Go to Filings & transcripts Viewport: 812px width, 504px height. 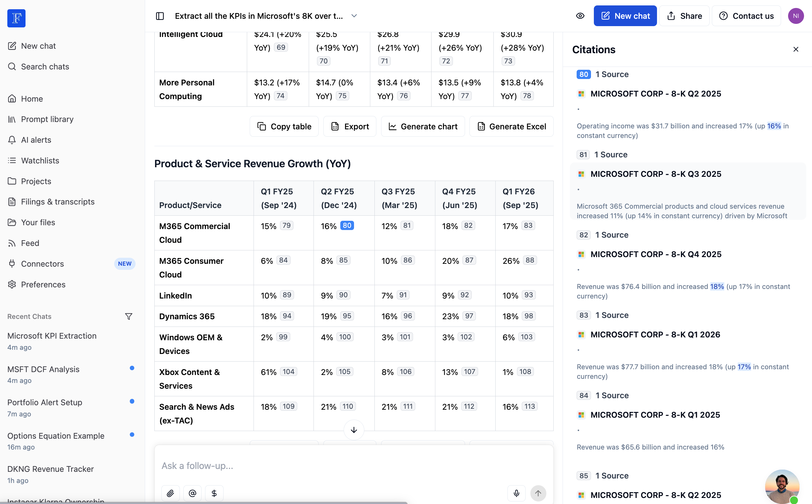point(58,202)
